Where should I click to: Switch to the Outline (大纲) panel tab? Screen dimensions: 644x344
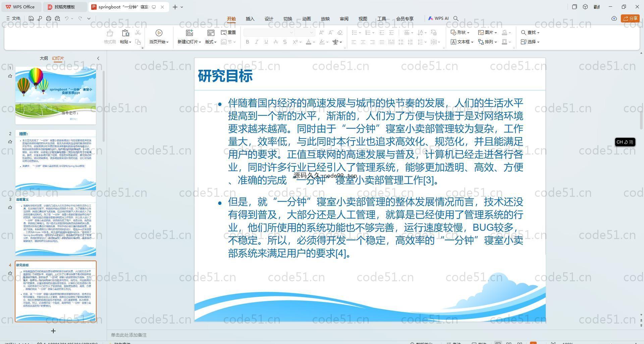[x=44, y=58]
